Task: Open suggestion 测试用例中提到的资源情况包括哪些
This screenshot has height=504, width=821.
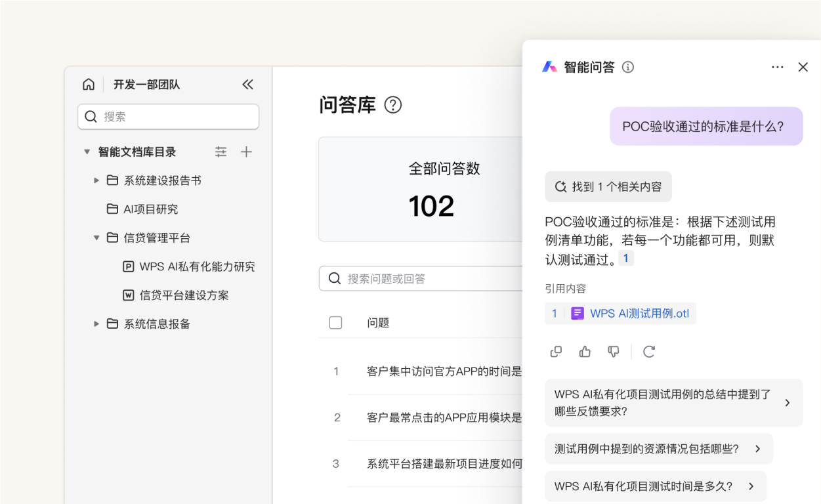Action: 659,449
